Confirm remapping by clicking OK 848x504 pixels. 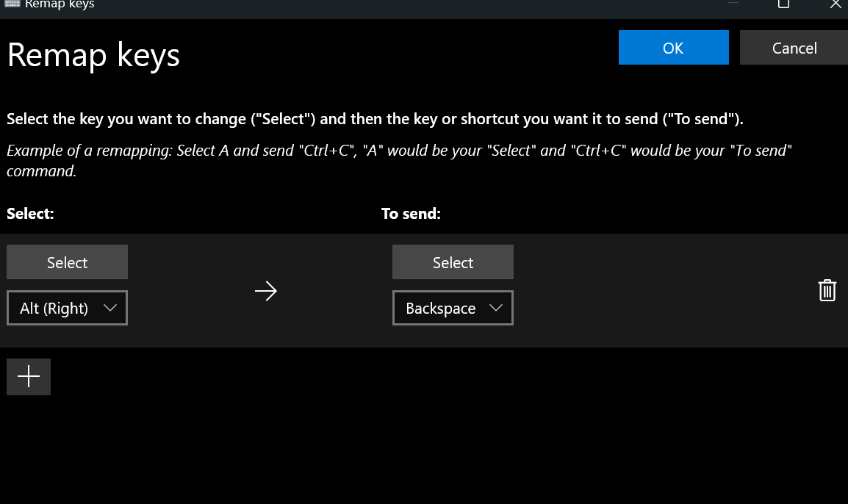tap(673, 47)
